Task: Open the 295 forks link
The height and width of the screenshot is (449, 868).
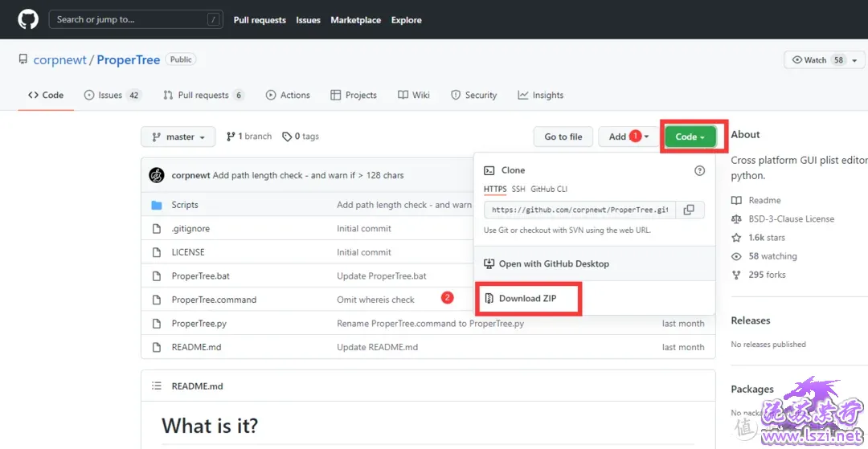Action: click(x=767, y=275)
